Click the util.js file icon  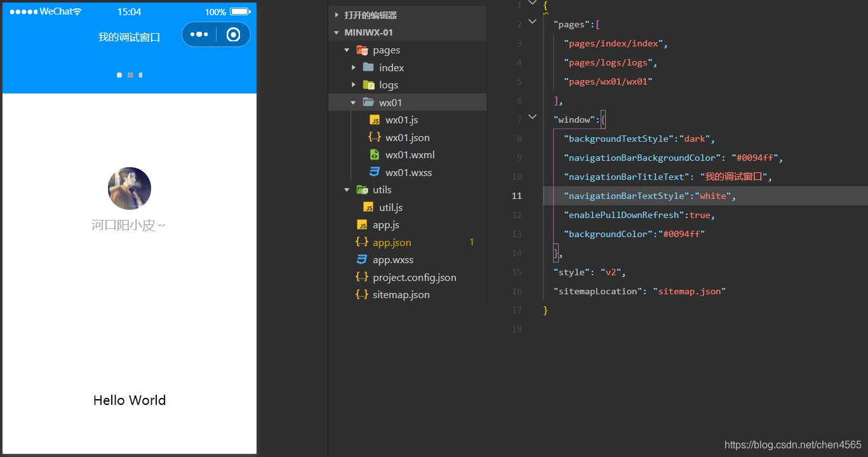[368, 207]
